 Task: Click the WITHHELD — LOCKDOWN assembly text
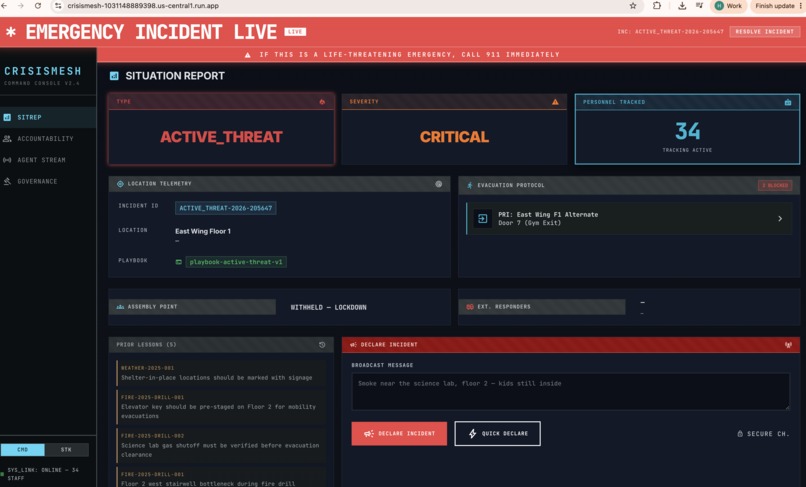pyautogui.click(x=328, y=308)
